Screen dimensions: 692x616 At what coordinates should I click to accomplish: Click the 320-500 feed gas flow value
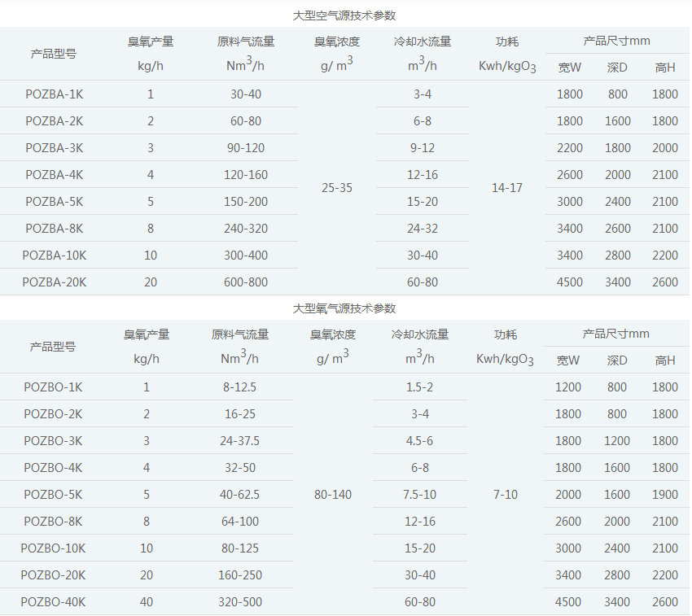240,602
